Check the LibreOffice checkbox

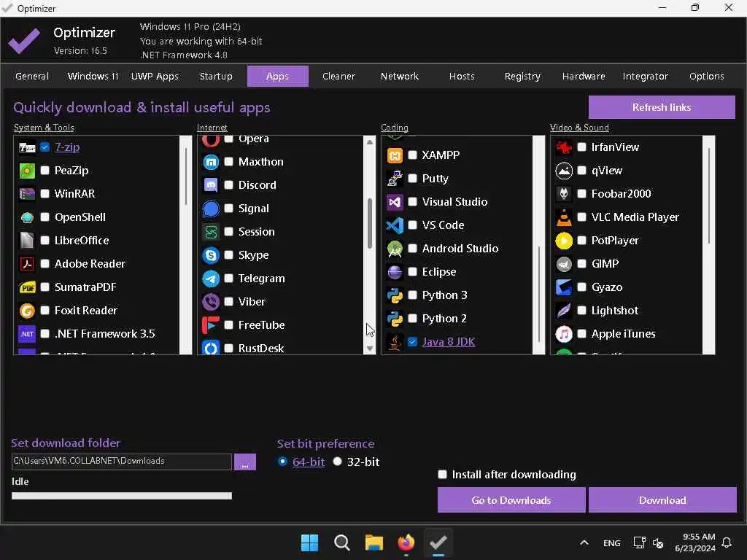(x=44, y=241)
